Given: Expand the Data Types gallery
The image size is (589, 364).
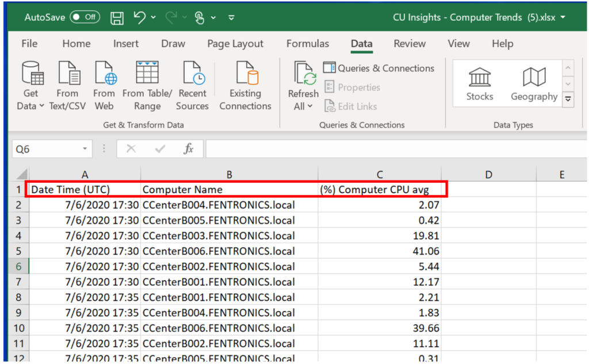Looking at the screenshot, I should (568, 99).
